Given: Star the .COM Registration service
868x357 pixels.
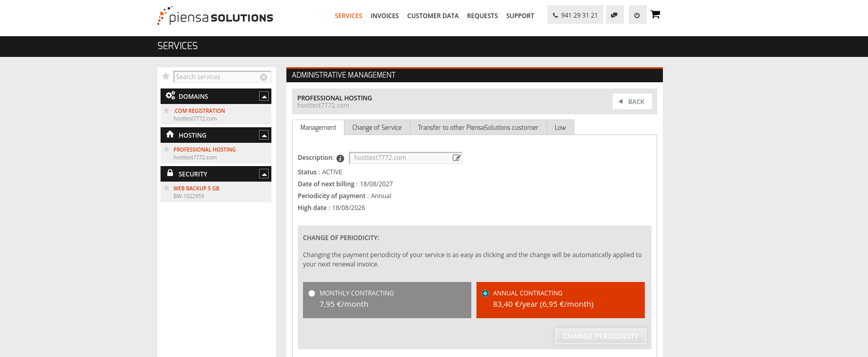Looking at the screenshot, I should pos(167,111).
